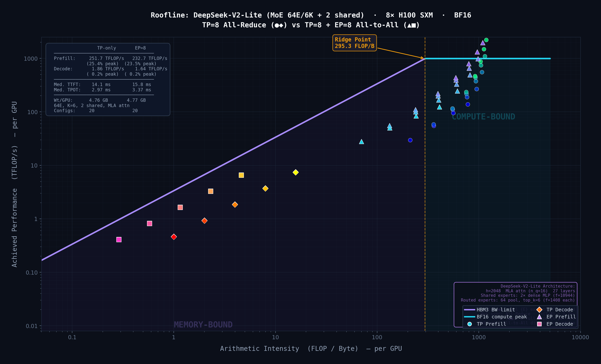Click the Ridge Point 295.3 FLOP/B annotation
The image size is (601, 364).
[x=354, y=43]
